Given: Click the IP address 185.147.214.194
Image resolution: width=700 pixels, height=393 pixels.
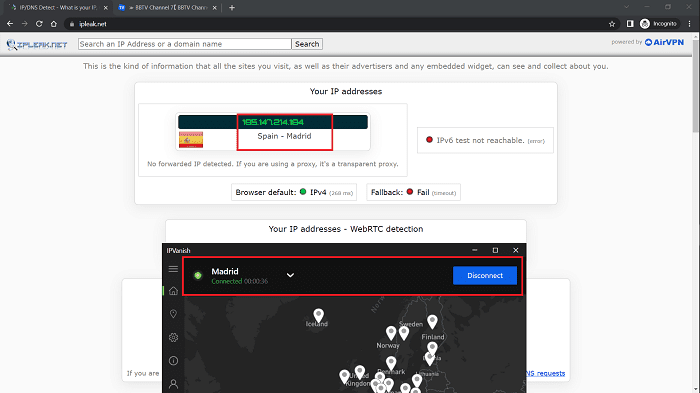Looking at the screenshot, I should pyautogui.click(x=273, y=122).
